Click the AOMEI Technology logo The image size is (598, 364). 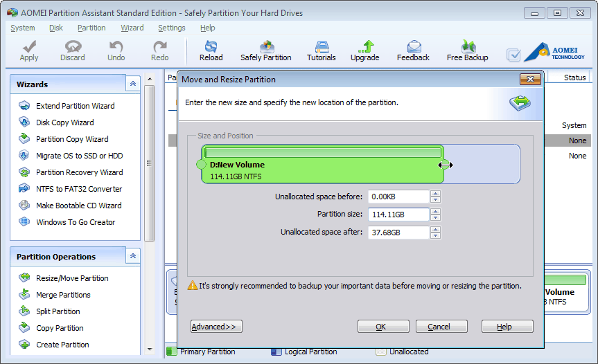555,52
